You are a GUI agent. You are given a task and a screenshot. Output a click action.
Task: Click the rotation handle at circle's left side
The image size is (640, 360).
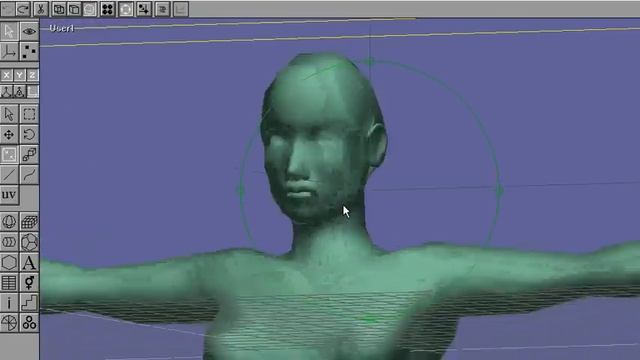point(240,191)
